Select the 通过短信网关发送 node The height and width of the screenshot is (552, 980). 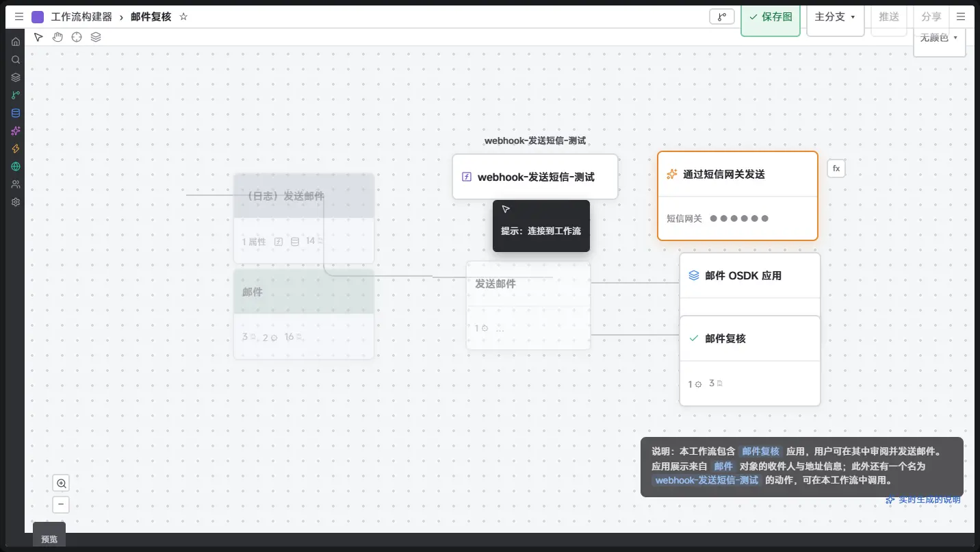coord(738,196)
